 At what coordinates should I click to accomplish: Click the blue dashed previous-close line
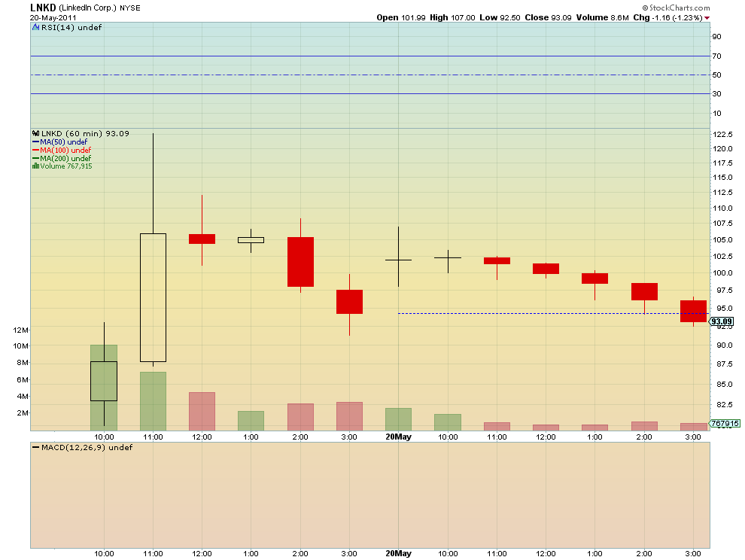click(x=553, y=313)
